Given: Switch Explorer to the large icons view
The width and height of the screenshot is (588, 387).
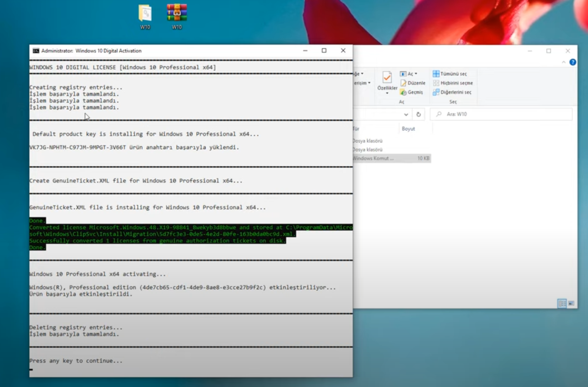Looking at the screenshot, I should tap(571, 304).
